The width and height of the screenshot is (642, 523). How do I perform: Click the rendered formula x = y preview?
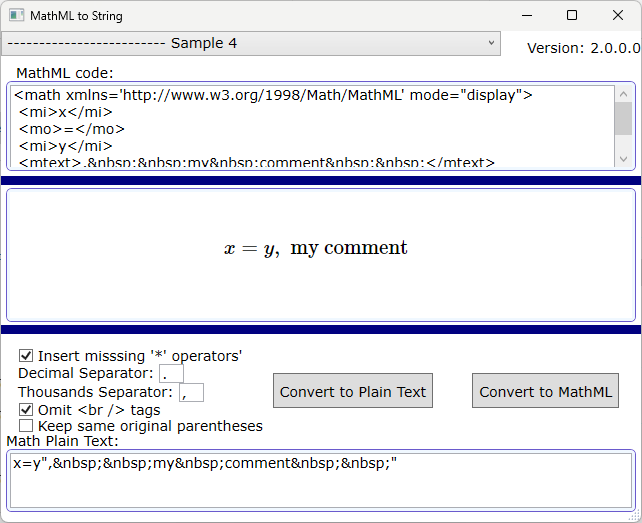pyautogui.click(x=316, y=249)
